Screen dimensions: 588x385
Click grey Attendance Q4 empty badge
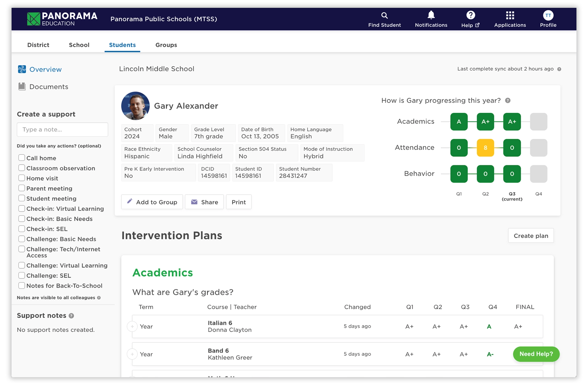[539, 148]
